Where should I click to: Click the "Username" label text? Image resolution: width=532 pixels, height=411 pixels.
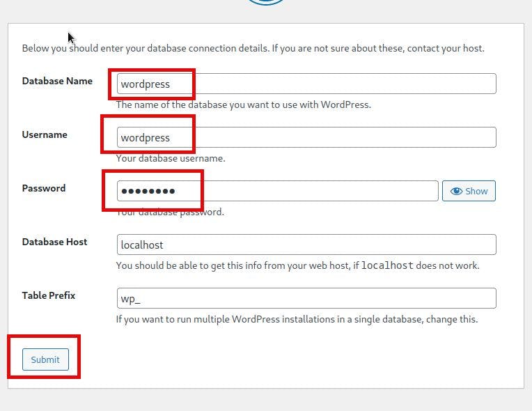(45, 134)
